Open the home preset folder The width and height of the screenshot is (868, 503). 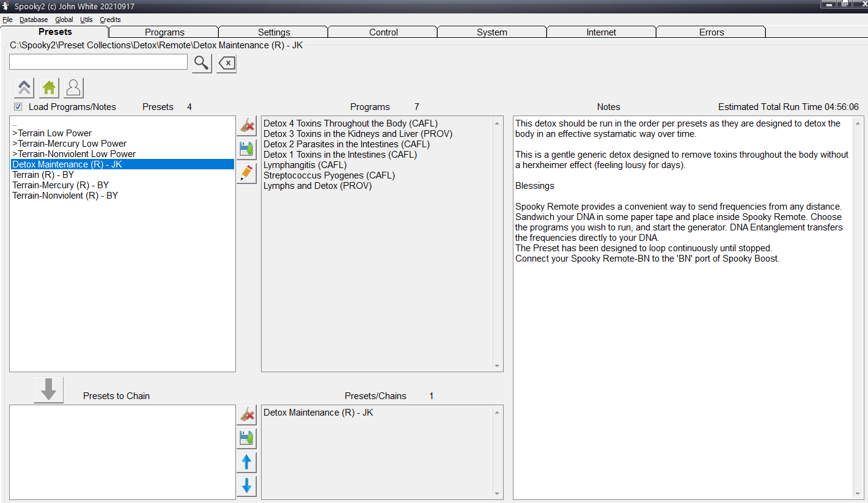pyautogui.click(x=49, y=88)
